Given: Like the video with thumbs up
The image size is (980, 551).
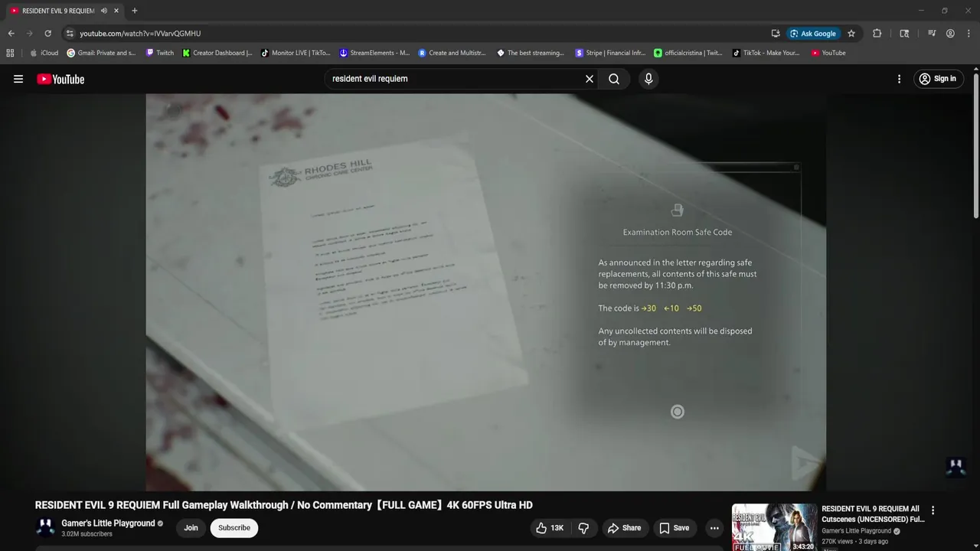Looking at the screenshot, I should 550,528.
